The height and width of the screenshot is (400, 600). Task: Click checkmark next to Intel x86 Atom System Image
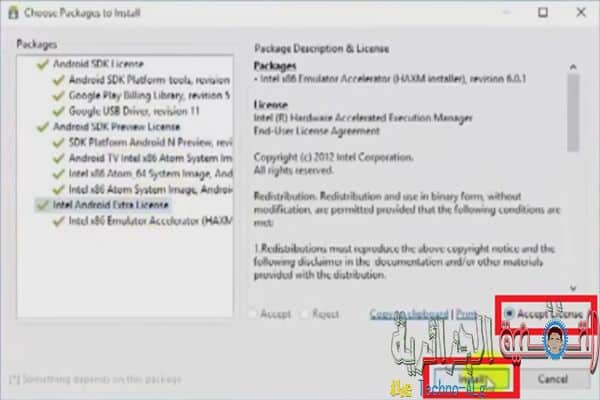coord(58,190)
